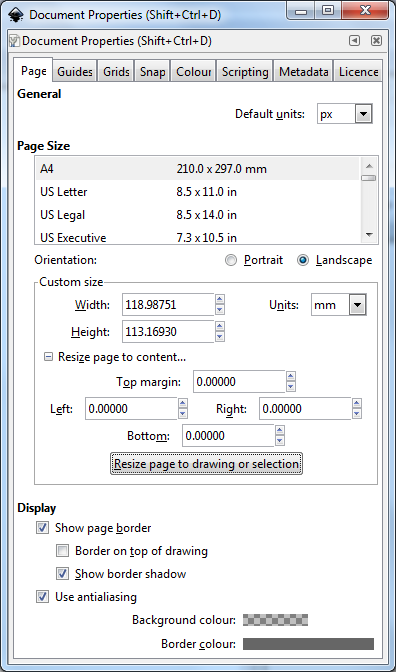
Task: Toggle Show border shadow checkbox
Action: (x=62, y=574)
